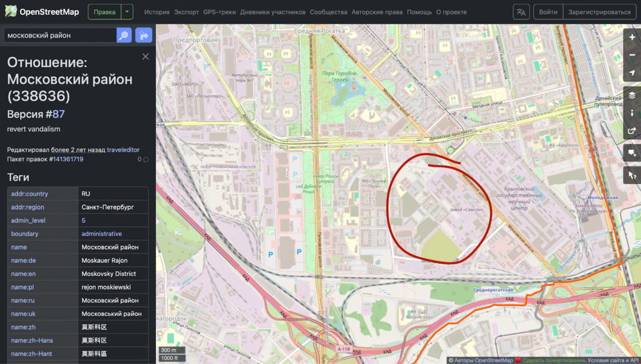Focus the search field with московский район
Screen dimensions: 641x364
coord(59,36)
